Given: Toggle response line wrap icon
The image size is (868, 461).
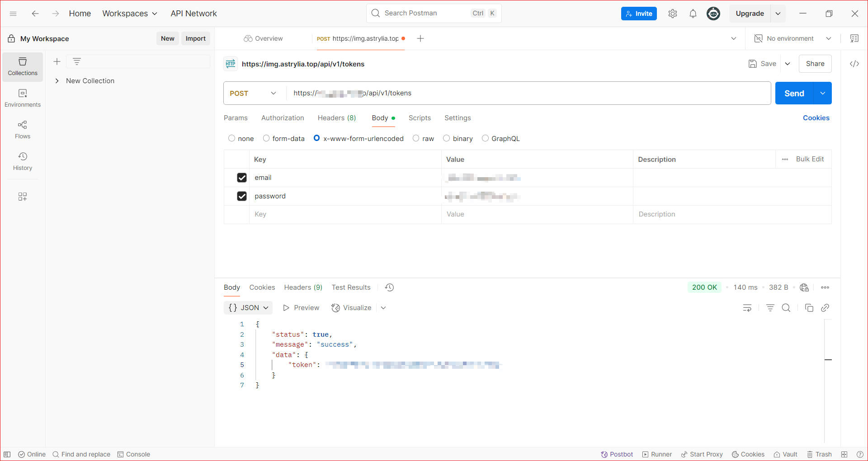Looking at the screenshot, I should tap(747, 308).
